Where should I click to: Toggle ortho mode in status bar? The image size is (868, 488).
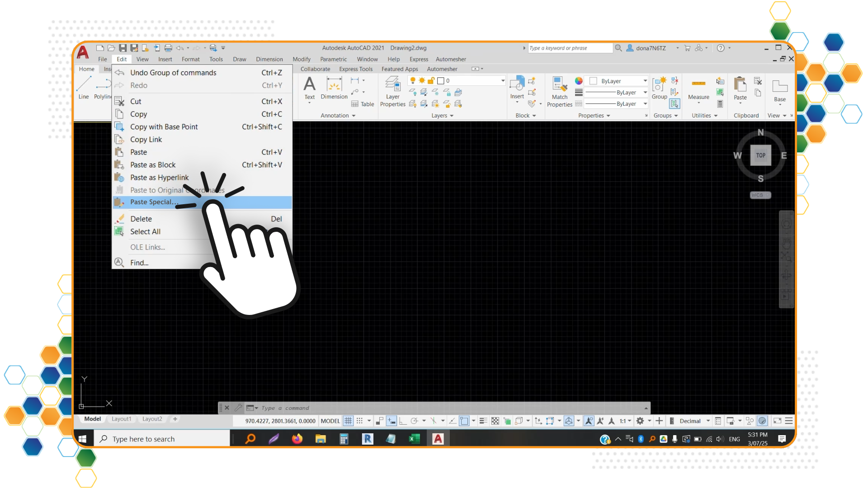pos(402,421)
